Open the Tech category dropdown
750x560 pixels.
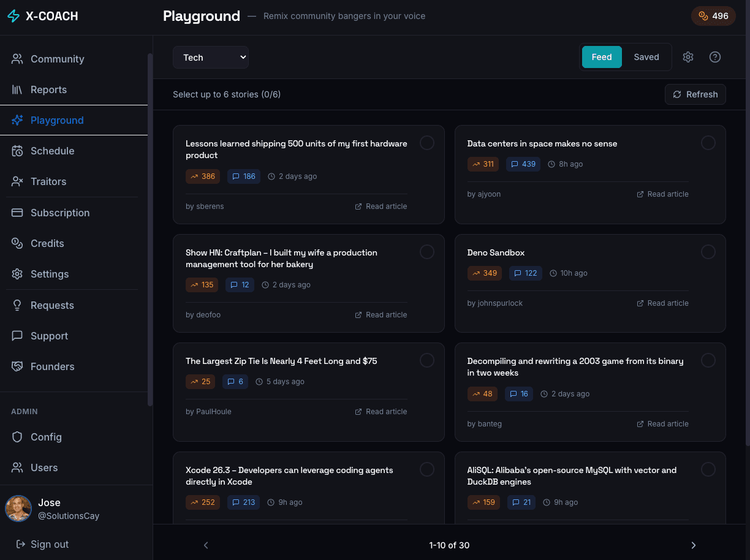tap(210, 58)
